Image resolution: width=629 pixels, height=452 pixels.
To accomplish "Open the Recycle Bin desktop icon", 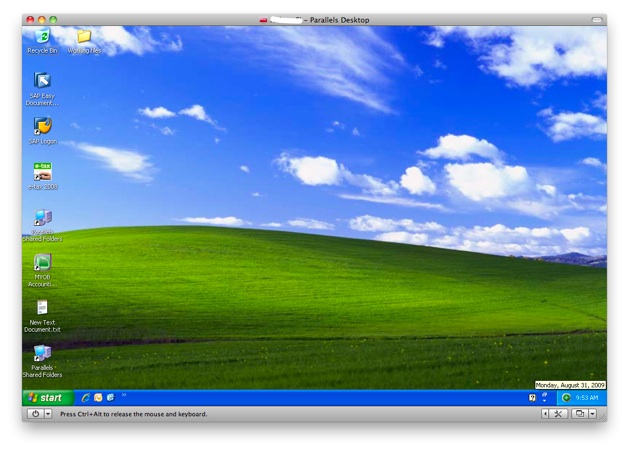I will click(x=42, y=40).
